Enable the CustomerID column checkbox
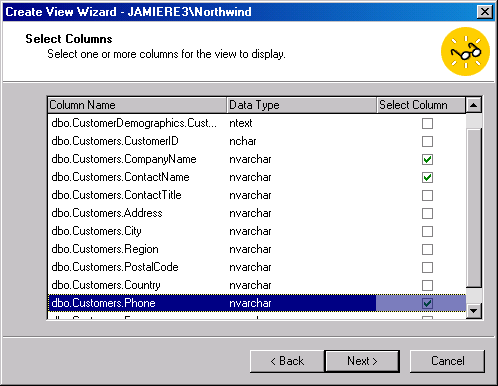 427,141
